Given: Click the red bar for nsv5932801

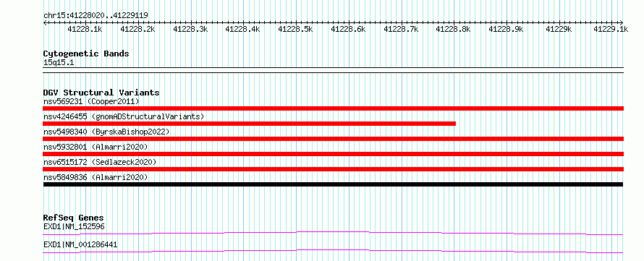Looking at the screenshot, I should [333, 154].
